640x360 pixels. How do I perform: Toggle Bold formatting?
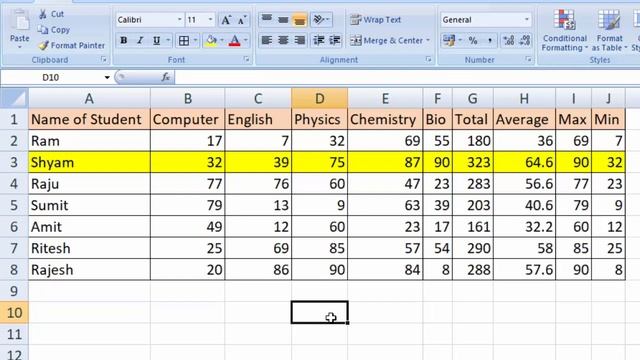tap(124, 40)
